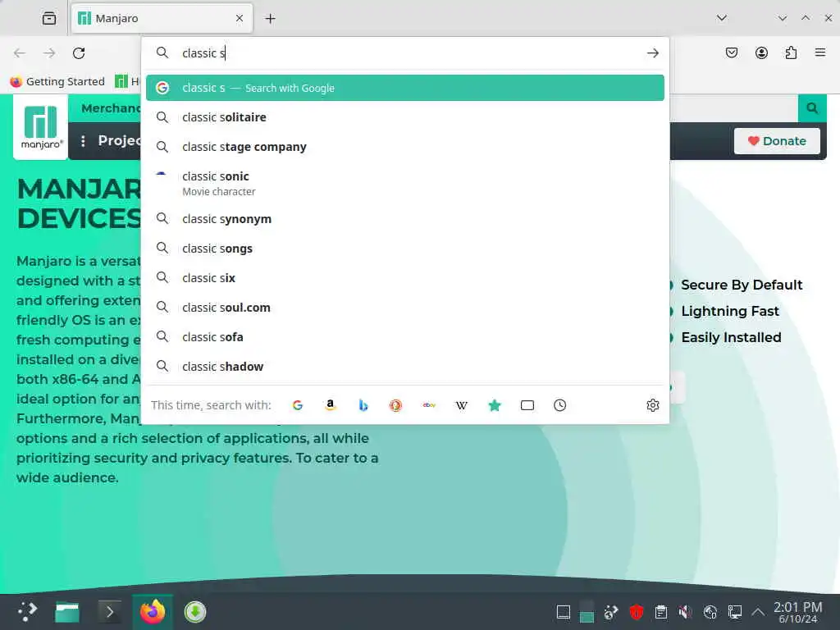Choose suggestion 'classic soul.com'
Image resolution: width=840 pixels, height=630 pixels.
point(405,308)
